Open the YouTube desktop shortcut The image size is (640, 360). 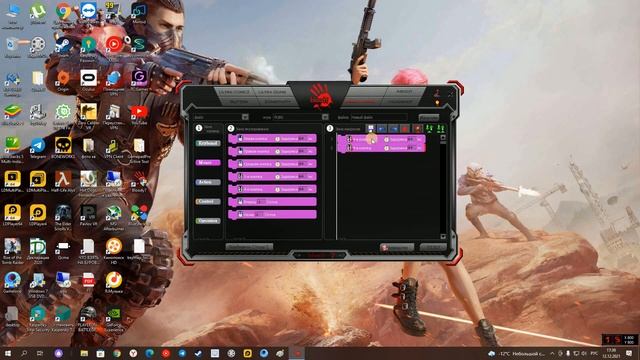pyautogui.click(x=139, y=115)
